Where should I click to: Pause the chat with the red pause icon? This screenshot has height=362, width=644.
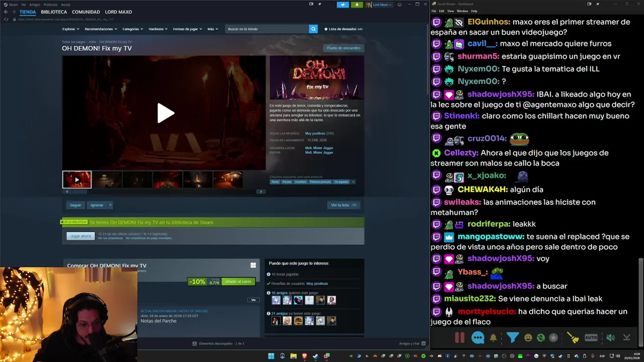[459, 338]
